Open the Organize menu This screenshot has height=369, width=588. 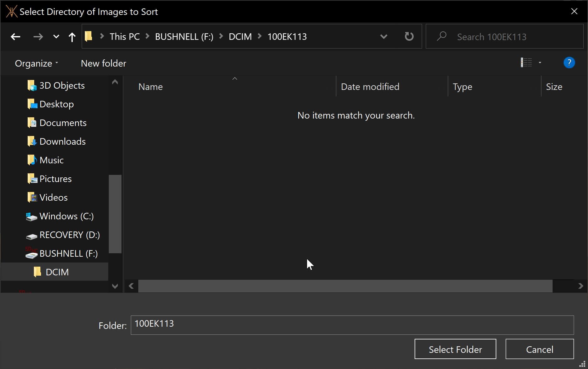[36, 63]
